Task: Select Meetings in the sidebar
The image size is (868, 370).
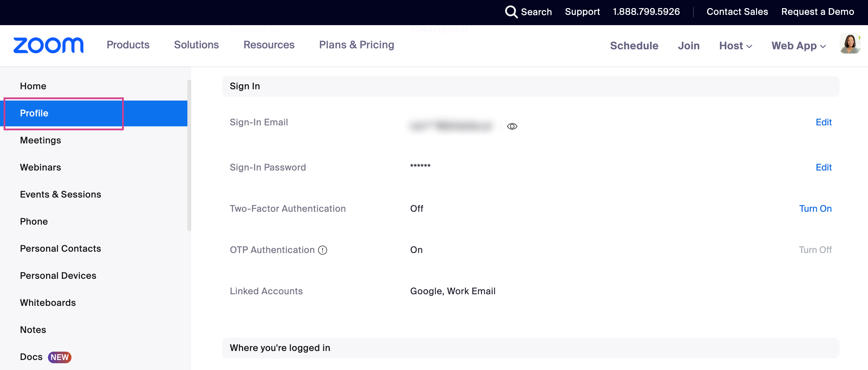Action: pyautogui.click(x=41, y=140)
